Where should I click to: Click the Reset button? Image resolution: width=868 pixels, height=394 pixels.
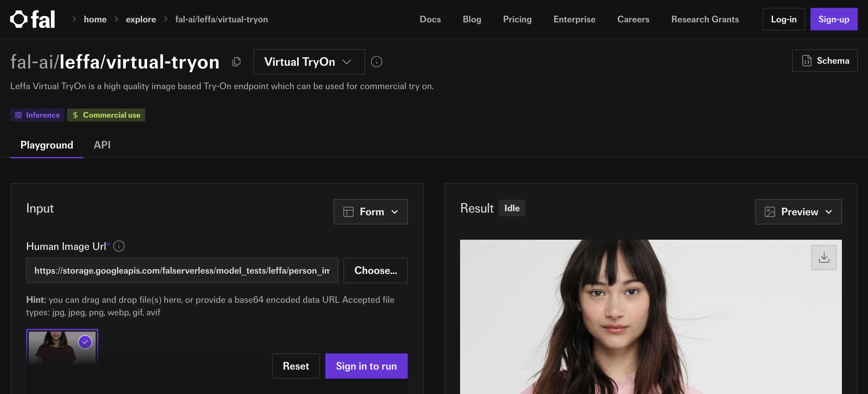point(296,366)
